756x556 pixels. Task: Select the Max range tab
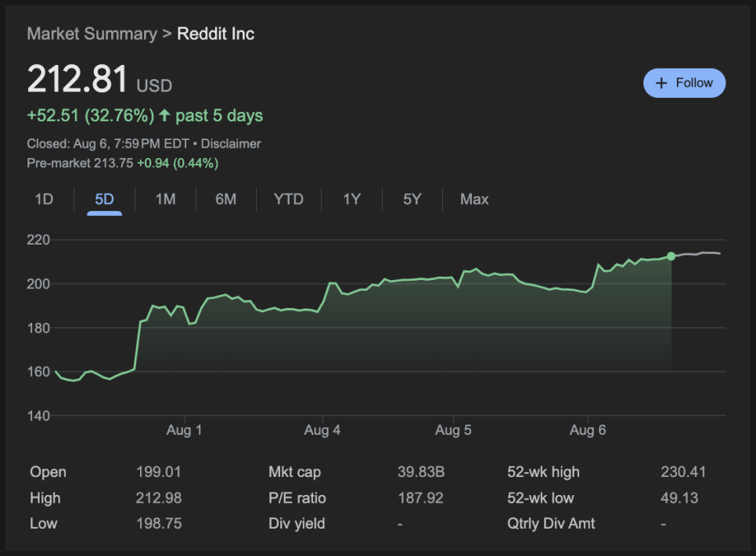pos(474,199)
